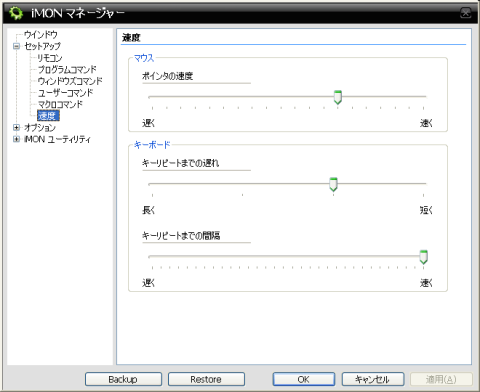Click the キーリピートまでの間隔 label

181,236
